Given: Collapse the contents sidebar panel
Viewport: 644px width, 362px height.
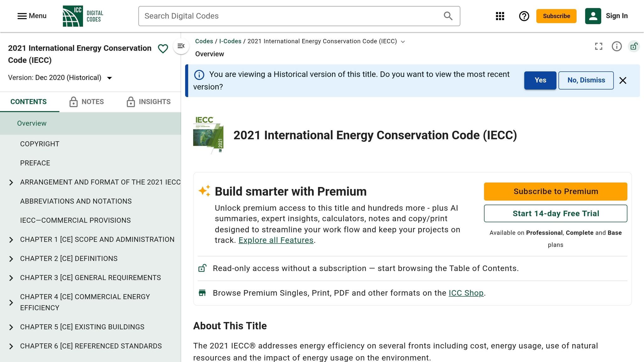Looking at the screenshot, I should pyautogui.click(x=181, y=46).
